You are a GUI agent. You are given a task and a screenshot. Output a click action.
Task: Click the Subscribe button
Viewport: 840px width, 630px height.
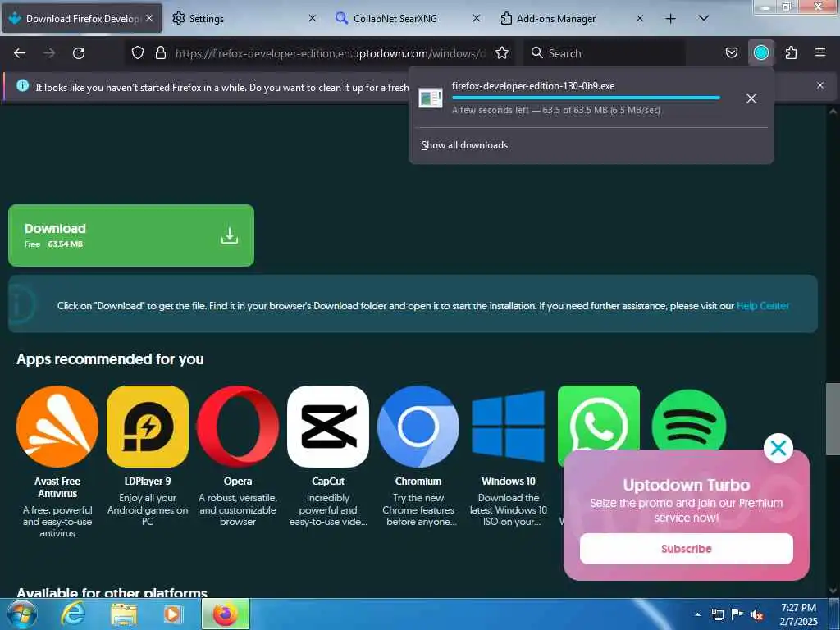click(687, 549)
